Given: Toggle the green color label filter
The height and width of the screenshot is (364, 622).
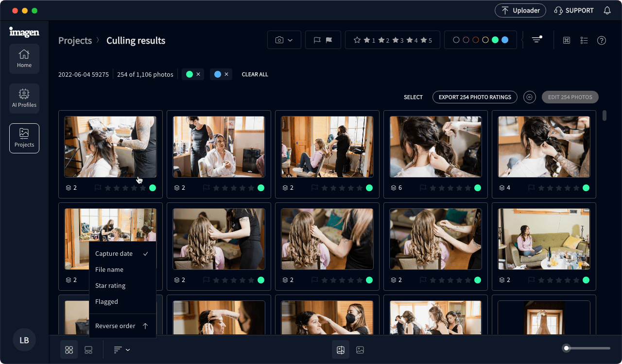Looking at the screenshot, I should [495, 40].
